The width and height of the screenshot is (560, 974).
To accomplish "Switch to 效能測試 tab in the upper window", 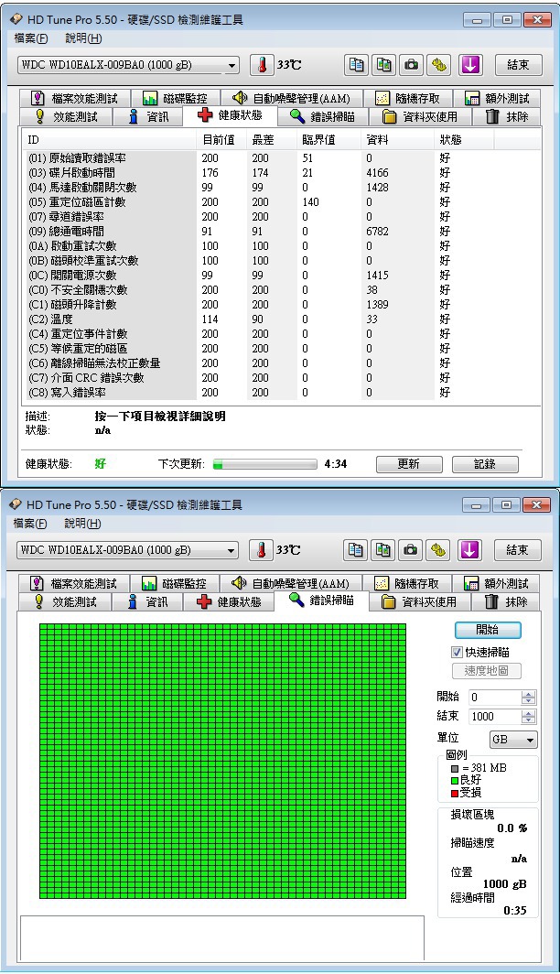I will click(65, 117).
